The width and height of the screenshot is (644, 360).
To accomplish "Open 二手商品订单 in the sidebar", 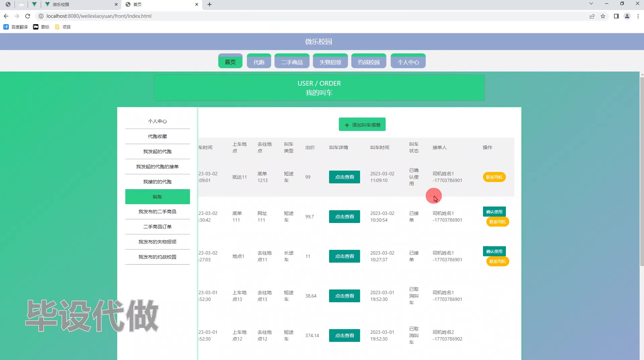I will coord(157,227).
